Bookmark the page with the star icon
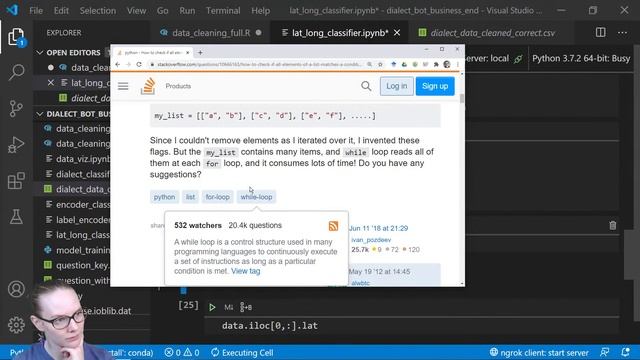This screenshot has width=640, height=360. [380, 64]
